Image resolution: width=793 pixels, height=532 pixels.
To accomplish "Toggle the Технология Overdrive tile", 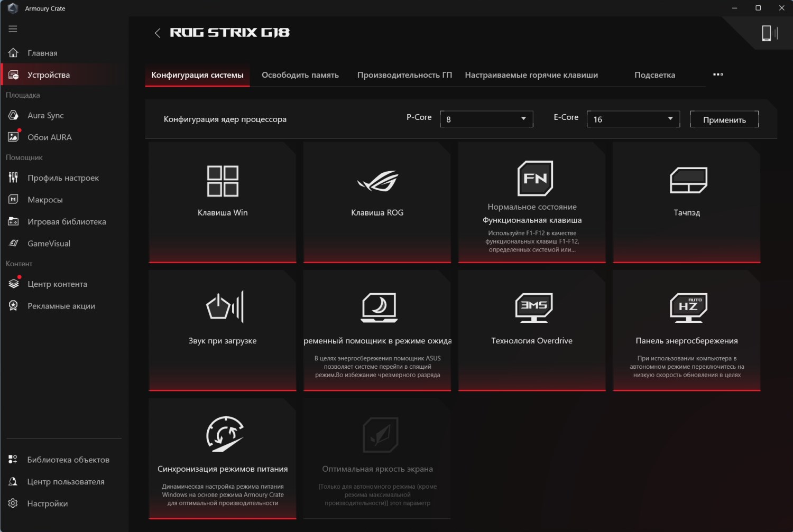I will 532,331.
